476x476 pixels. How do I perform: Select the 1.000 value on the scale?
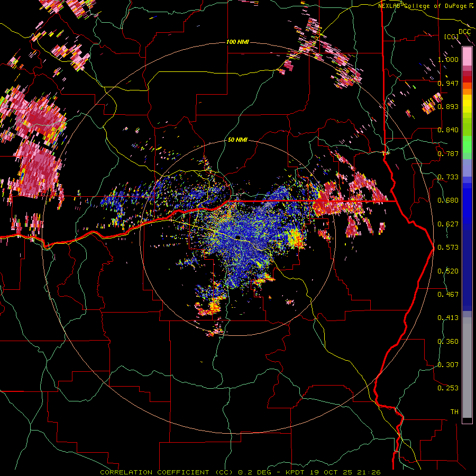coord(448,59)
